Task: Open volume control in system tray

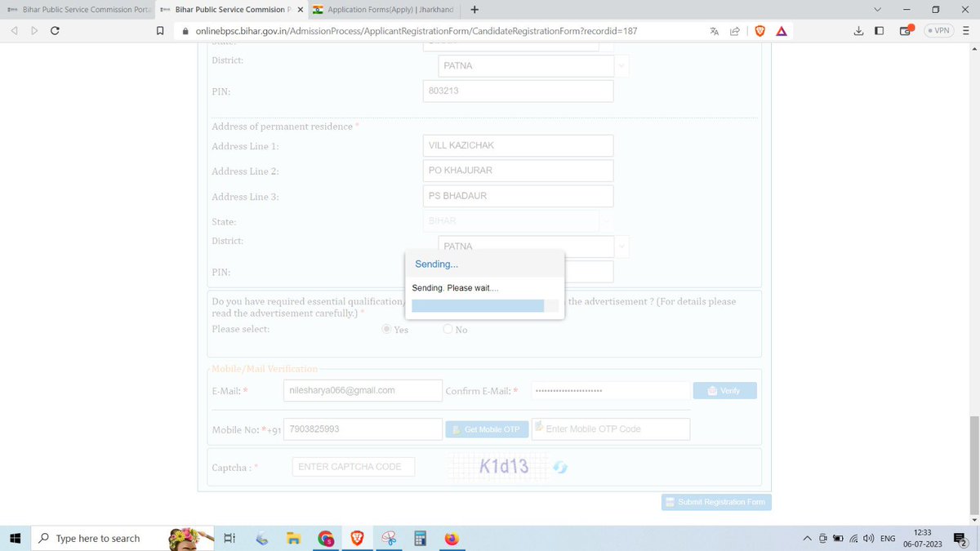Action: click(869, 538)
